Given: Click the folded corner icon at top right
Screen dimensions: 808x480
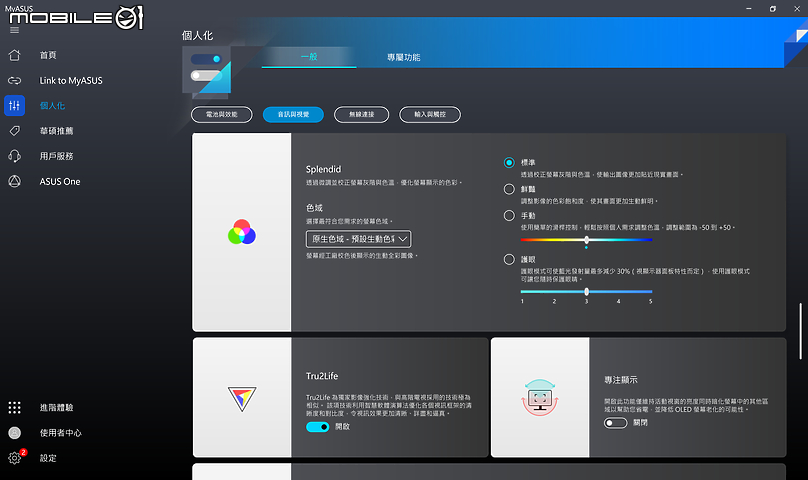Looking at the screenshot, I should click(796, 41).
